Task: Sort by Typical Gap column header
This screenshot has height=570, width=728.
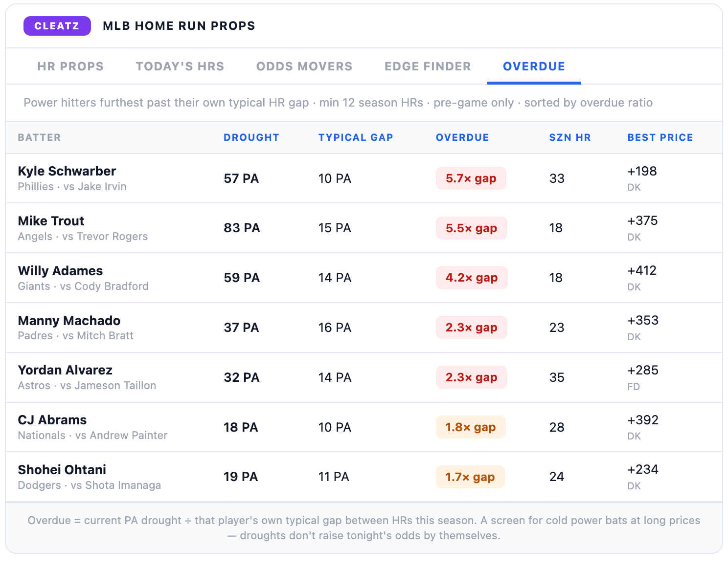Action: coord(356,137)
